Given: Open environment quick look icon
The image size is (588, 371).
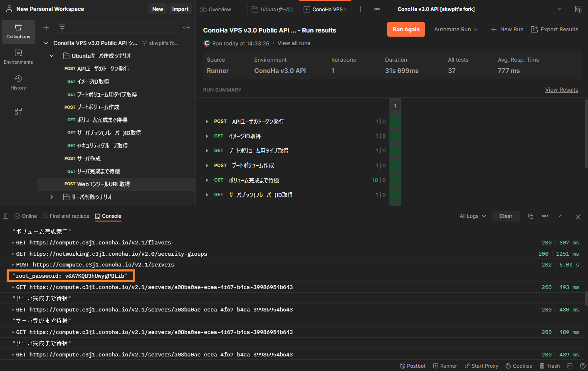Looking at the screenshot, I should (578, 9).
